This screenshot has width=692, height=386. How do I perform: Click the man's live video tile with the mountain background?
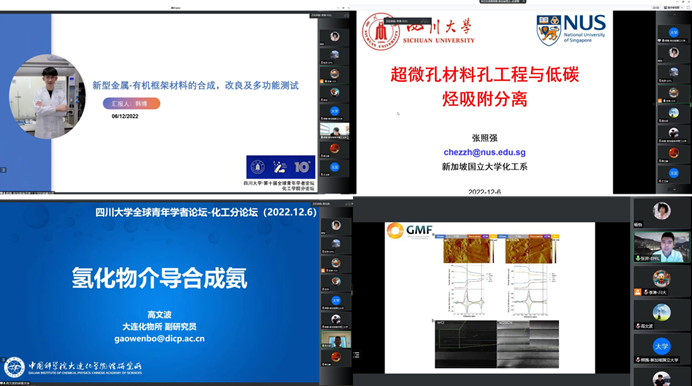click(x=661, y=247)
